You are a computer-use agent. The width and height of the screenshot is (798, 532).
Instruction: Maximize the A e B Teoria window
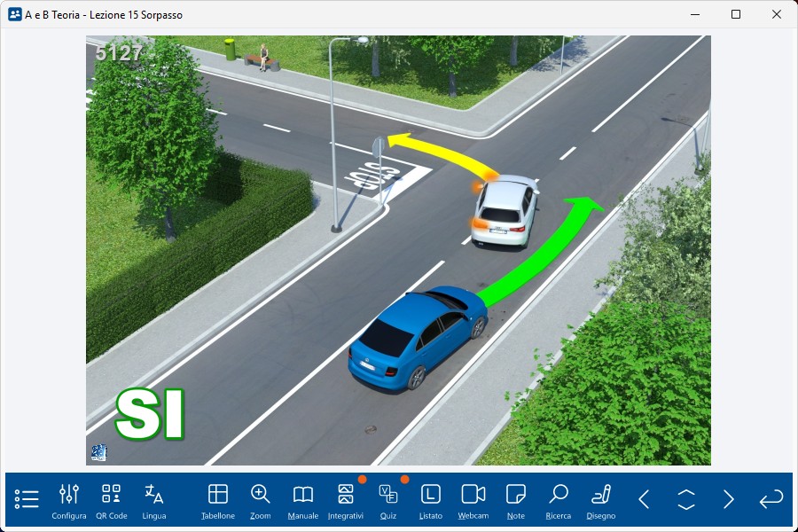click(x=736, y=14)
